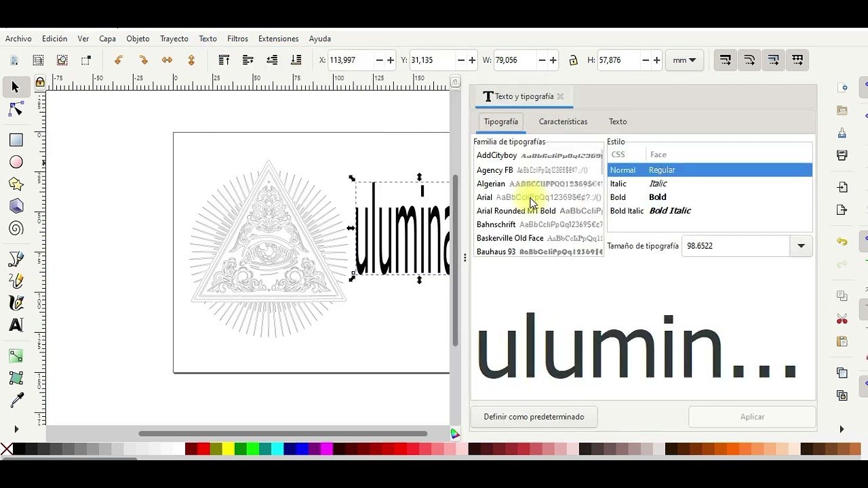
Task: Open the Filtros menu
Action: [x=237, y=39]
